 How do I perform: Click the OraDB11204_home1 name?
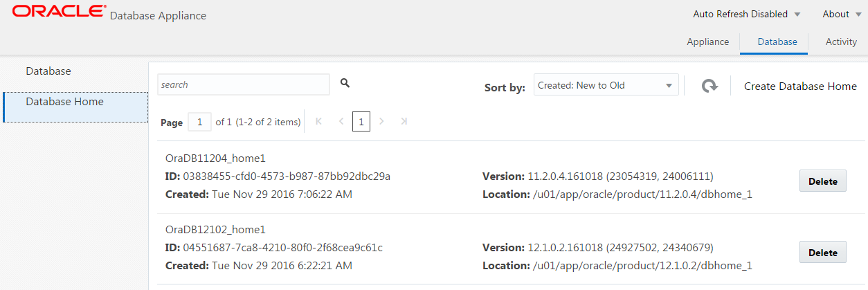215,158
